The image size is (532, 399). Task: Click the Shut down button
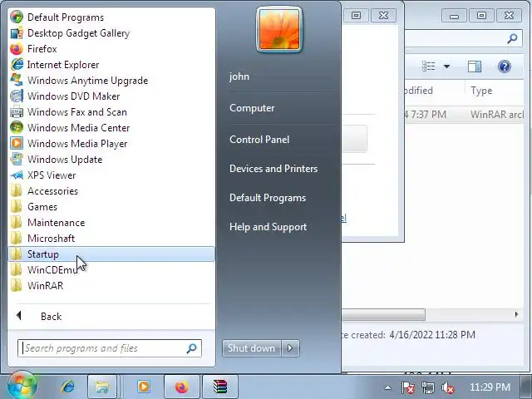pyautogui.click(x=251, y=348)
